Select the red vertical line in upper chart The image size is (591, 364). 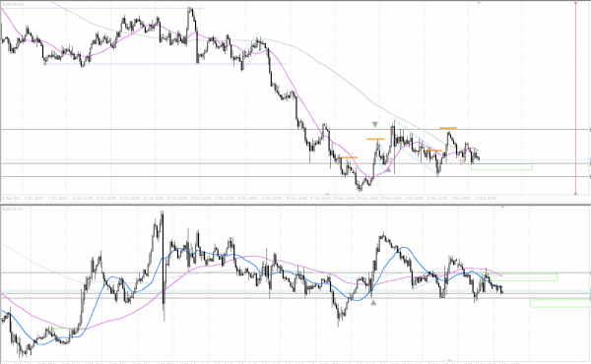pos(575,97)
